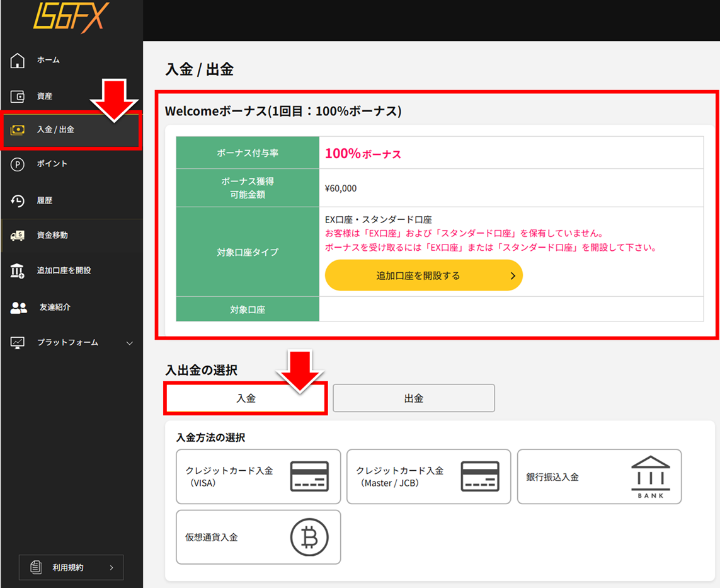The width and height of the screenshot is (720, 588).
Task: Choose クレジットカード入金 (Master / JCB)
Action: click(429, 476)
